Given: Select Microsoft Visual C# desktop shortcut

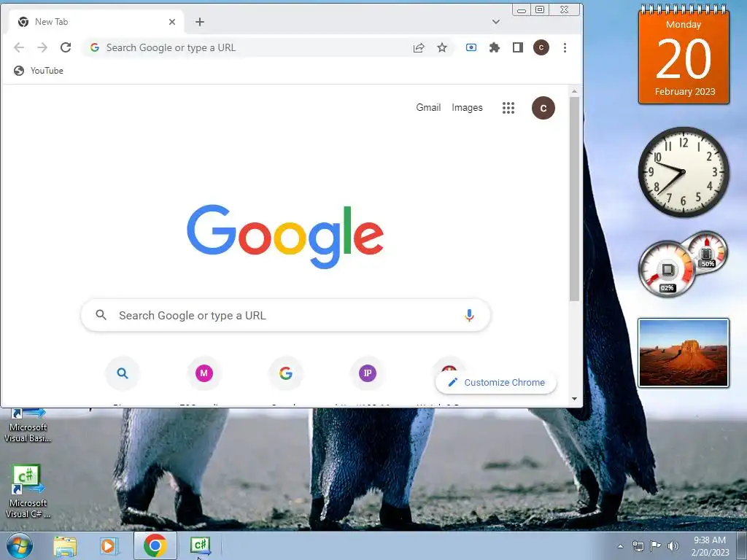Looking at the screenshot, I should click(27, 491).
